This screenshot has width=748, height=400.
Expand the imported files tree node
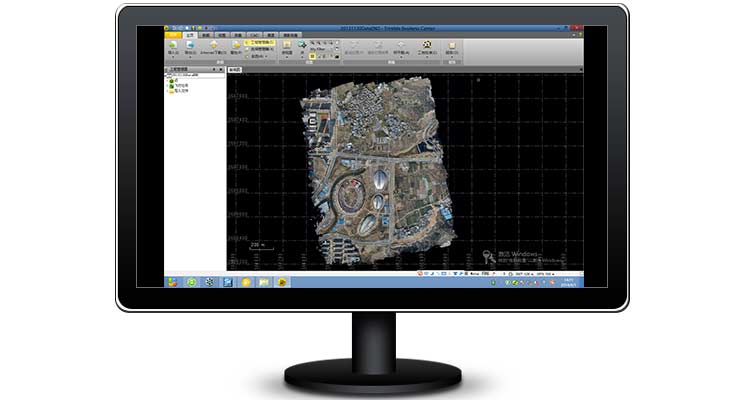tap(168, 93)
